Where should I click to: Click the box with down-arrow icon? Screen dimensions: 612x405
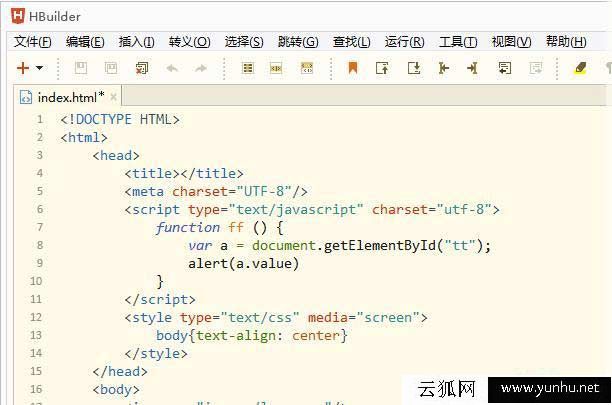(414, 68)
